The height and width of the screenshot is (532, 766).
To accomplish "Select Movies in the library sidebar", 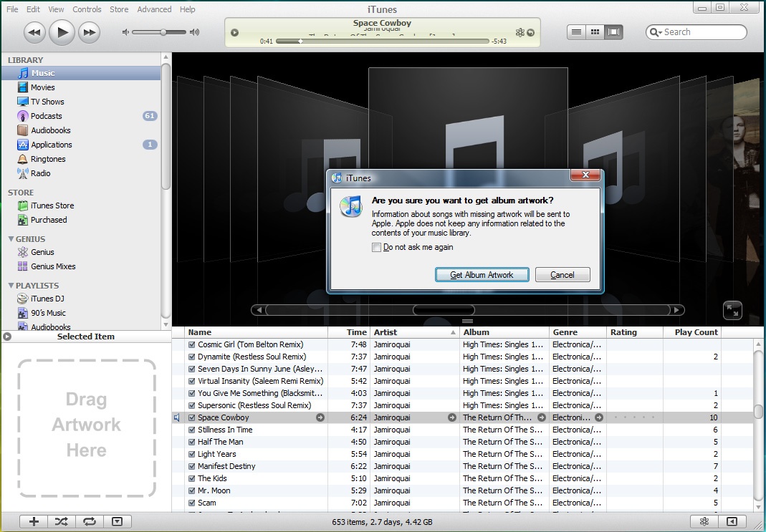I will tap(81, 87).
